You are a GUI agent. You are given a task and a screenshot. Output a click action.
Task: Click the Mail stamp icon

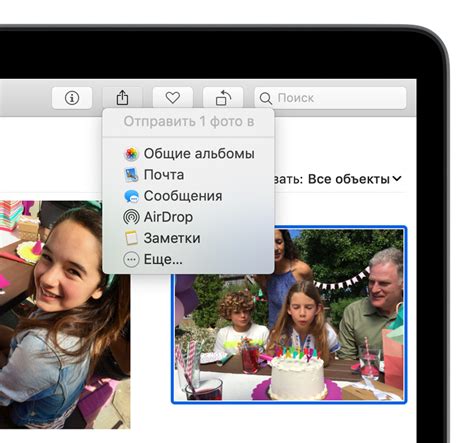[131, 175]
